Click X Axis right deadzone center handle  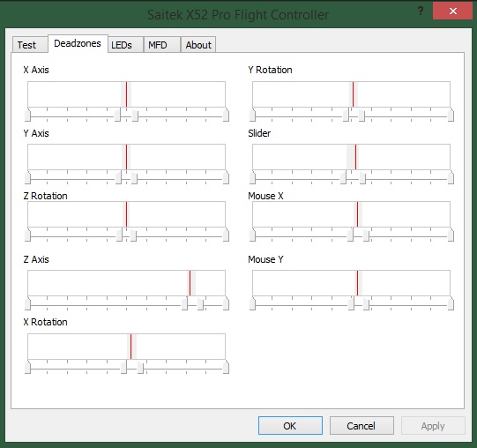[135, 115]
